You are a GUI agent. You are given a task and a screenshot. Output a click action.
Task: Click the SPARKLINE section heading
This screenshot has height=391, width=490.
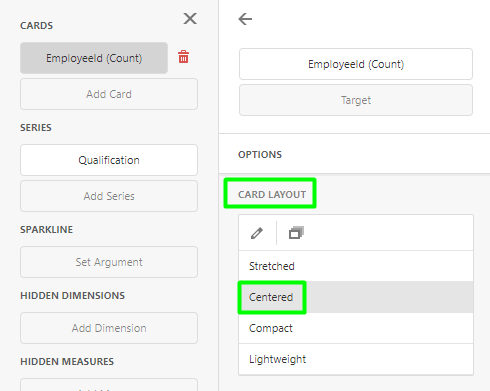point(46,230)
